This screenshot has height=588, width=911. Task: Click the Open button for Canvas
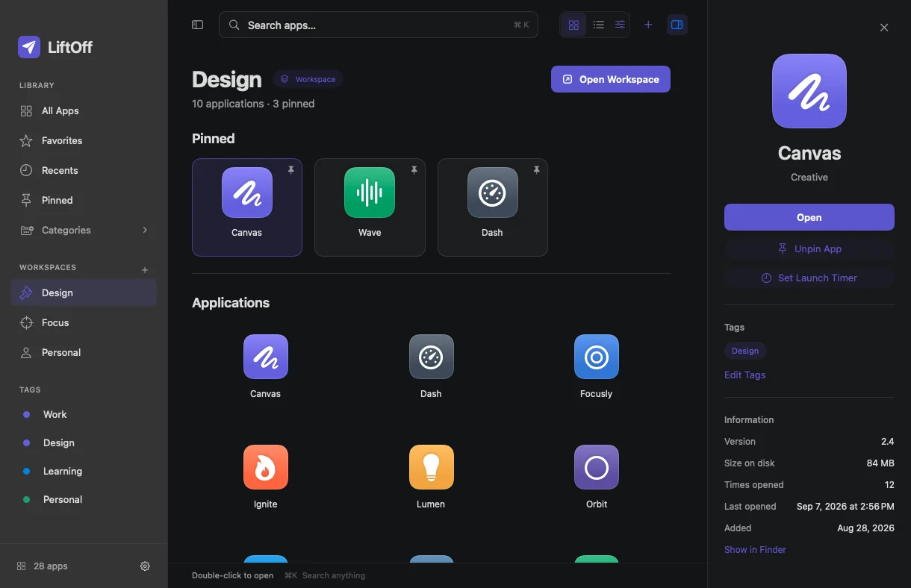click(809, 217)
